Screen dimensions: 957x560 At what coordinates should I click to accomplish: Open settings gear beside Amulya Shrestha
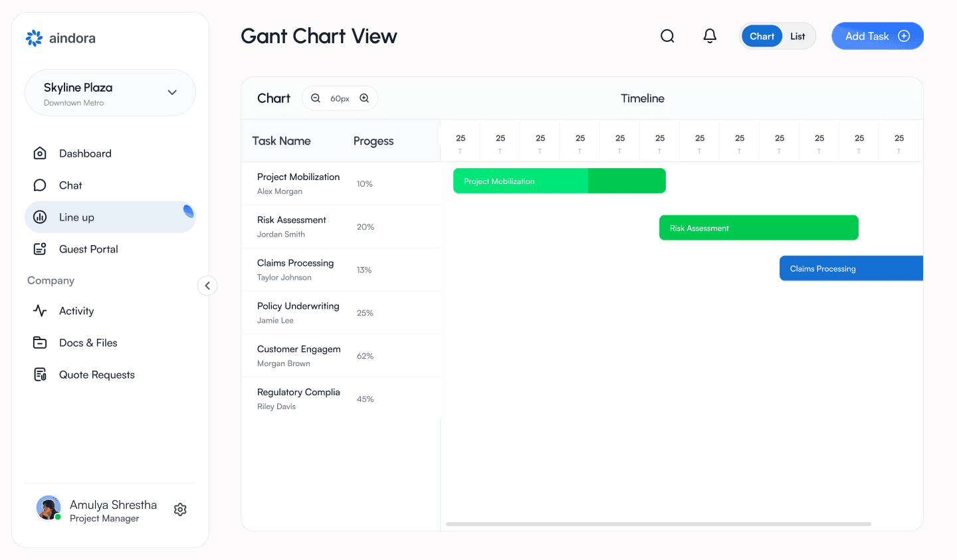[180, 510]
